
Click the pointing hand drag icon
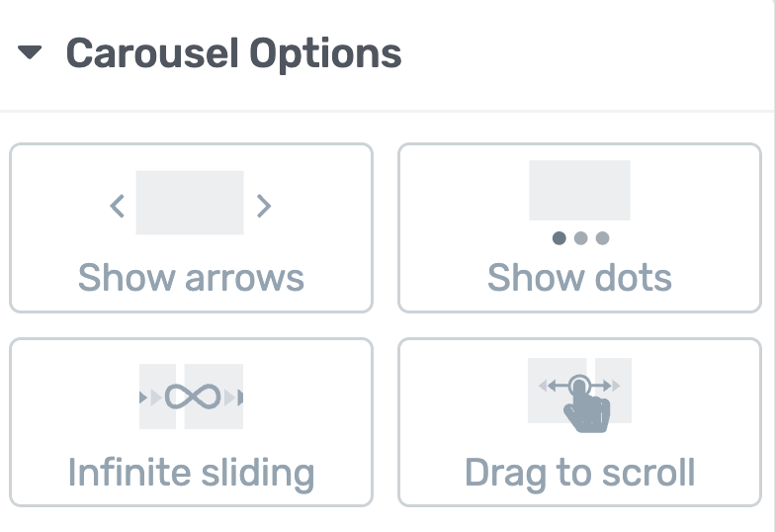pos(587,404)
